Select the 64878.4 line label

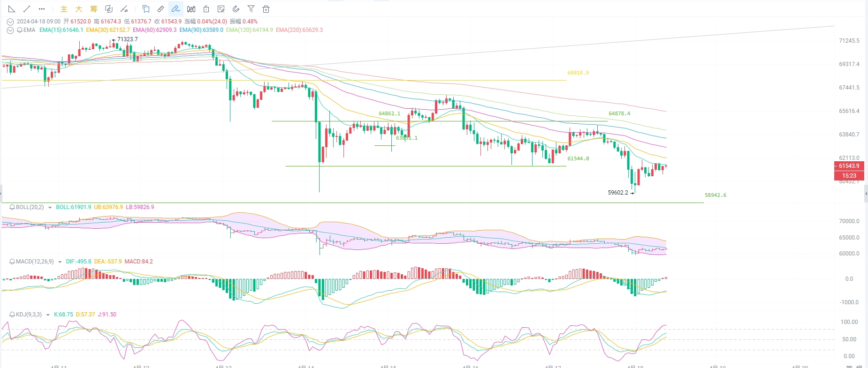click(x=619, y=114)
